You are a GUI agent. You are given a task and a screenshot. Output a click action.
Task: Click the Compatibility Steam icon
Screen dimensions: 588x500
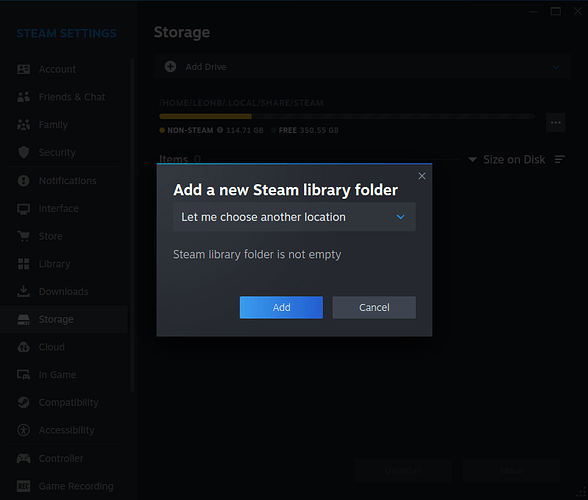24,402
